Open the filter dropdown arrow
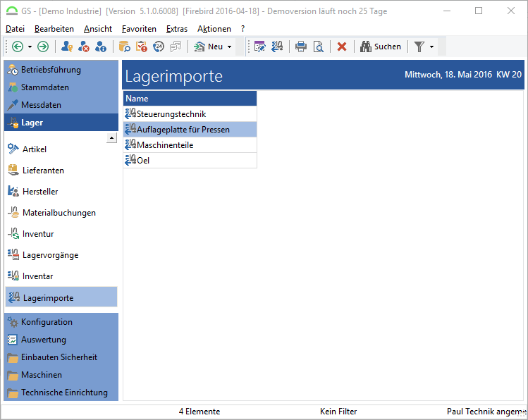This screenshot has width=528, height=420. [x=432, y=47]
